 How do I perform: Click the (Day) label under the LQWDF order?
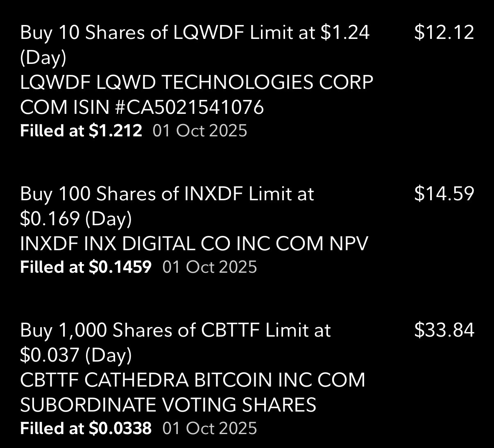click(x=43, y=57)
